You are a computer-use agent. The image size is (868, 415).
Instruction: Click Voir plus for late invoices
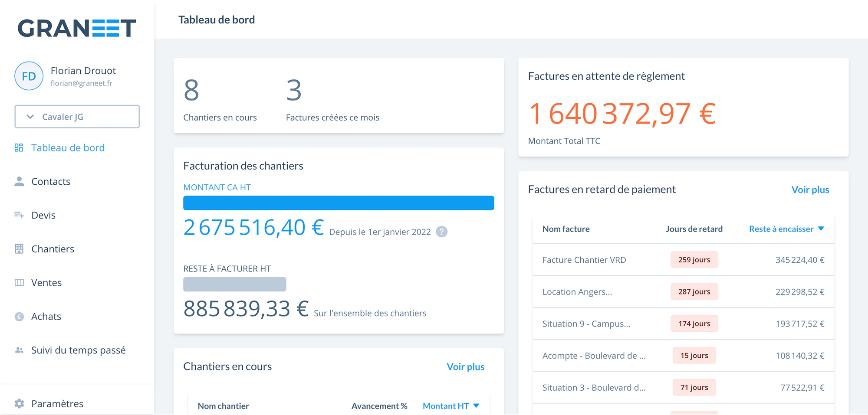pyautogui.click(x=810, y=190)
